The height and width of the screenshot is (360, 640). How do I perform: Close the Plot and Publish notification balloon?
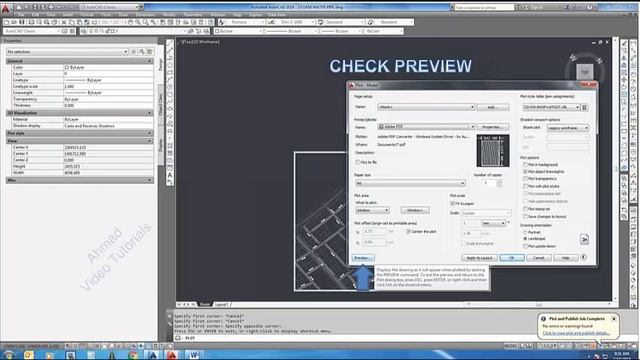[614, 319]
